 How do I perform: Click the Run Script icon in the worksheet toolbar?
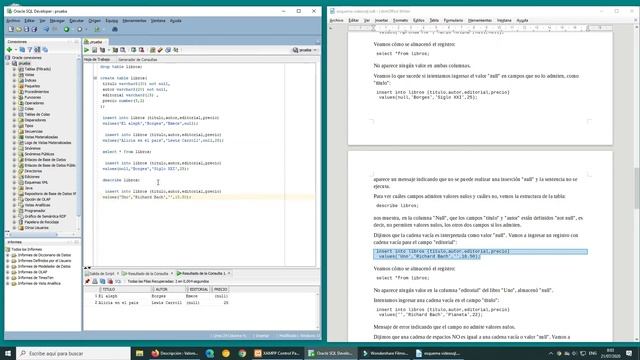point(94,50)
